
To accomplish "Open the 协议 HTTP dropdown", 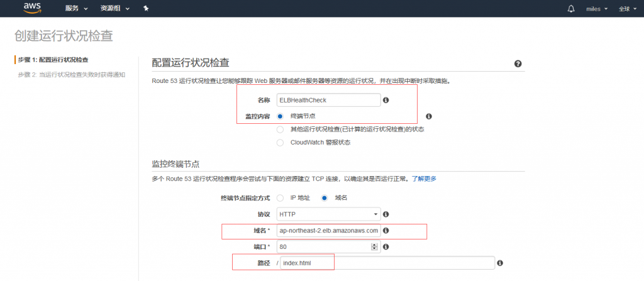I will (x=328, y=214).
